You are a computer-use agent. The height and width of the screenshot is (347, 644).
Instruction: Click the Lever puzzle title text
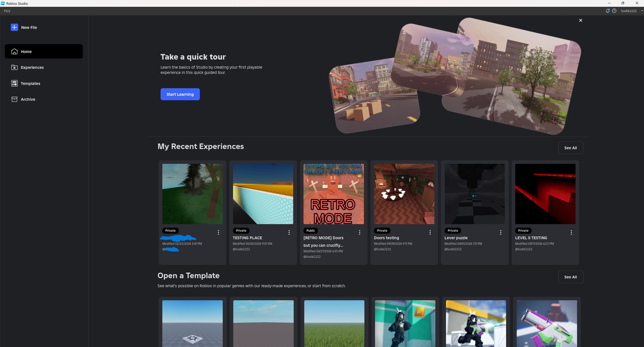(x=456, y=238)
